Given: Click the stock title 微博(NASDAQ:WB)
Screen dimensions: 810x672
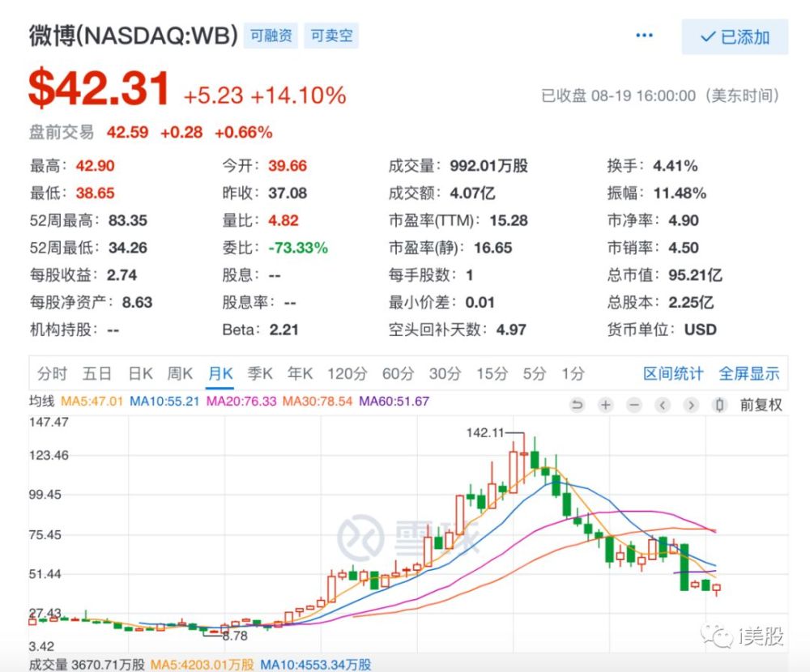Looking at the screenshot, I should 134,36.
